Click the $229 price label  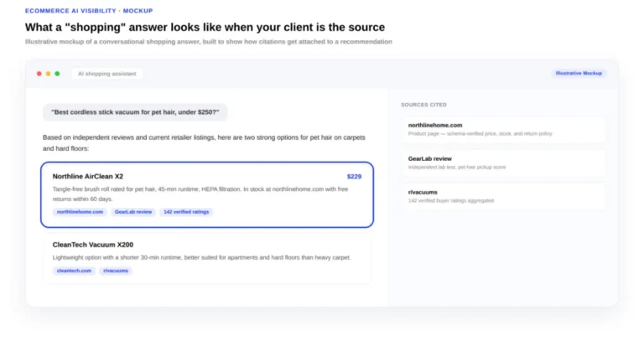[354, 177]
